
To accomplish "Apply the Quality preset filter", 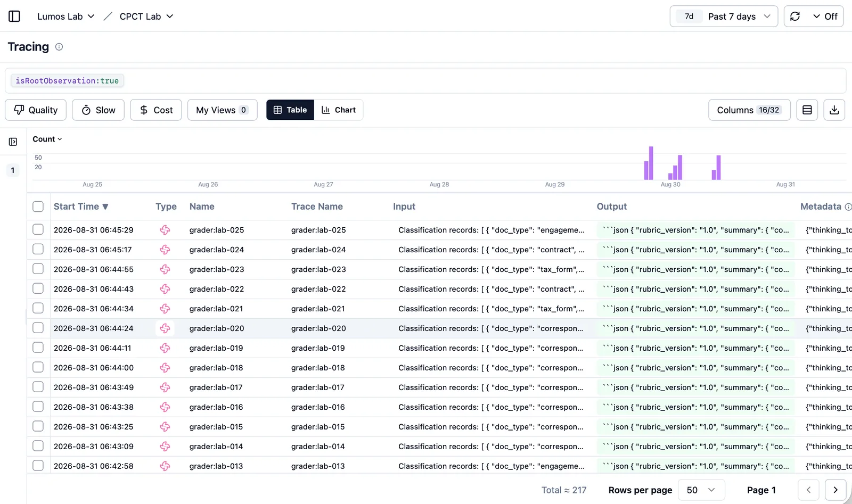I will (x=36, y=110).
